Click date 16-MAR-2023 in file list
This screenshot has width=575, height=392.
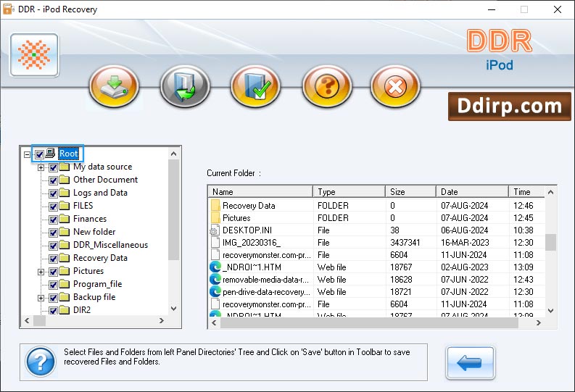pos(465,243)
